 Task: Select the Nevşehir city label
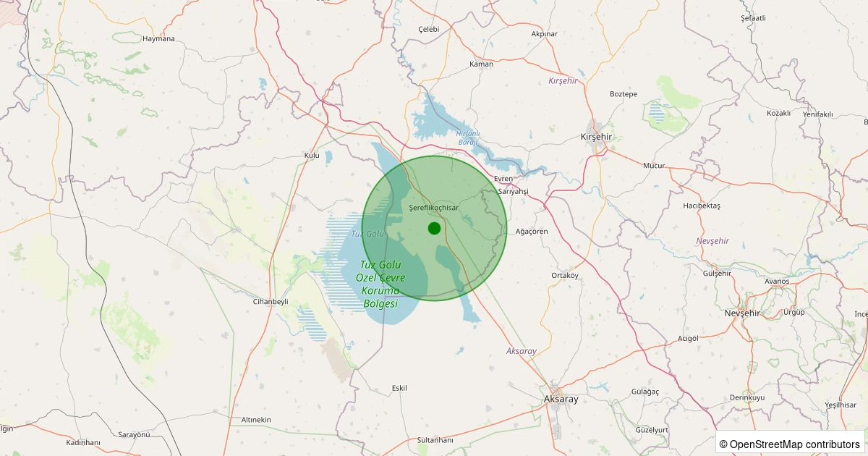pos(742,313)
